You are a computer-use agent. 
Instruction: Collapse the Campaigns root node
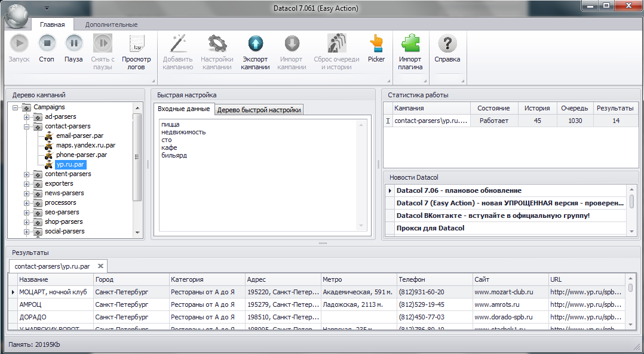[x=16, y=107]
